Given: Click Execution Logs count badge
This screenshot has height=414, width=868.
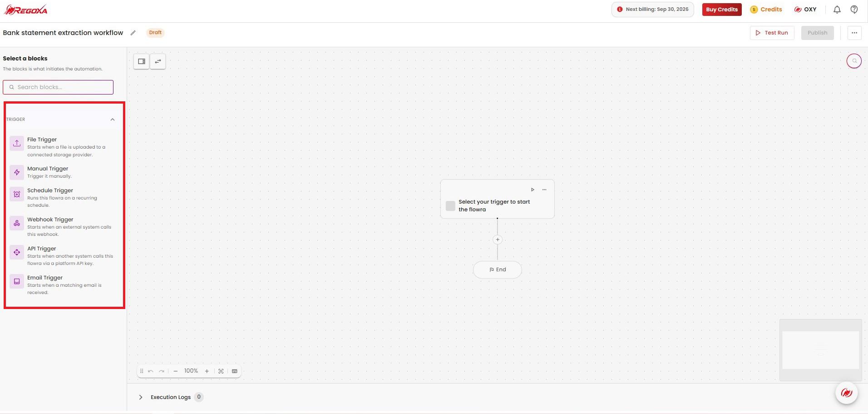Looking at the screenshot, I should point(199,397).
